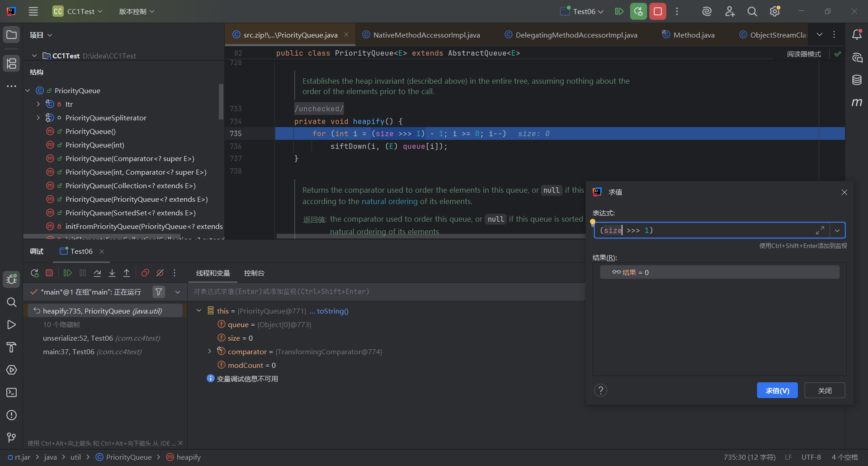This screenshot has width=868, height=466.
Task: Expand the expression field editor
Action: (x=820, y=230)
